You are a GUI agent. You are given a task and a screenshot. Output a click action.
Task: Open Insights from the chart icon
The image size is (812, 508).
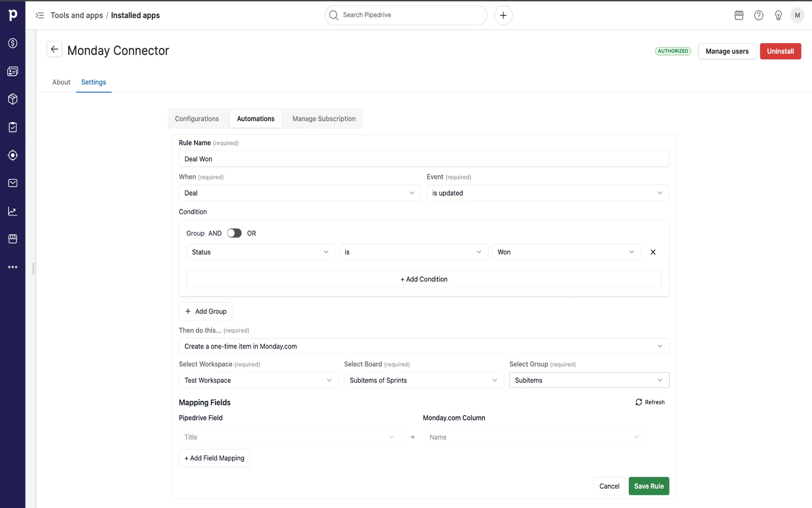[13, 211]
